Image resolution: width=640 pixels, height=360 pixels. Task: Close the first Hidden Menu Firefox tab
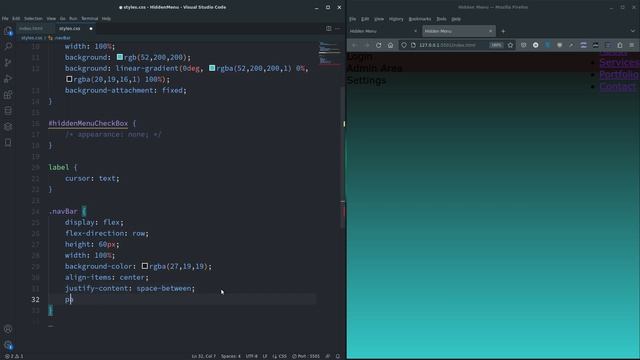click(x=416, y=31)
